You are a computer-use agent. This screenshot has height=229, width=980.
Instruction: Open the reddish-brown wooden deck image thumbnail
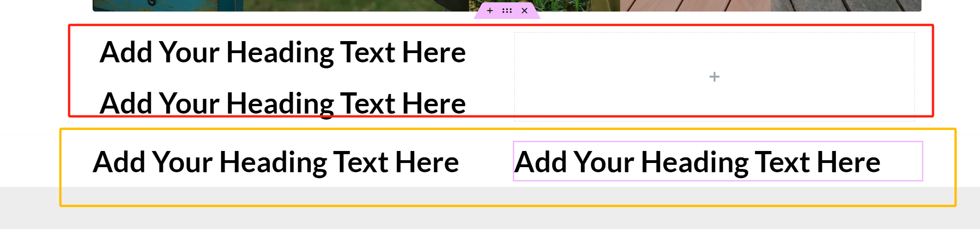[x=695, y=6]
